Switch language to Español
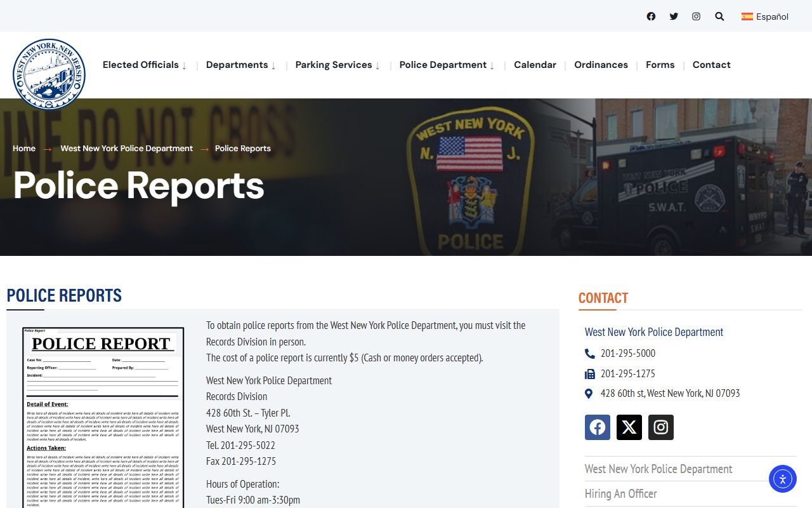The width and height of the screenshot is (812, 508). click(x=765, y=17)
